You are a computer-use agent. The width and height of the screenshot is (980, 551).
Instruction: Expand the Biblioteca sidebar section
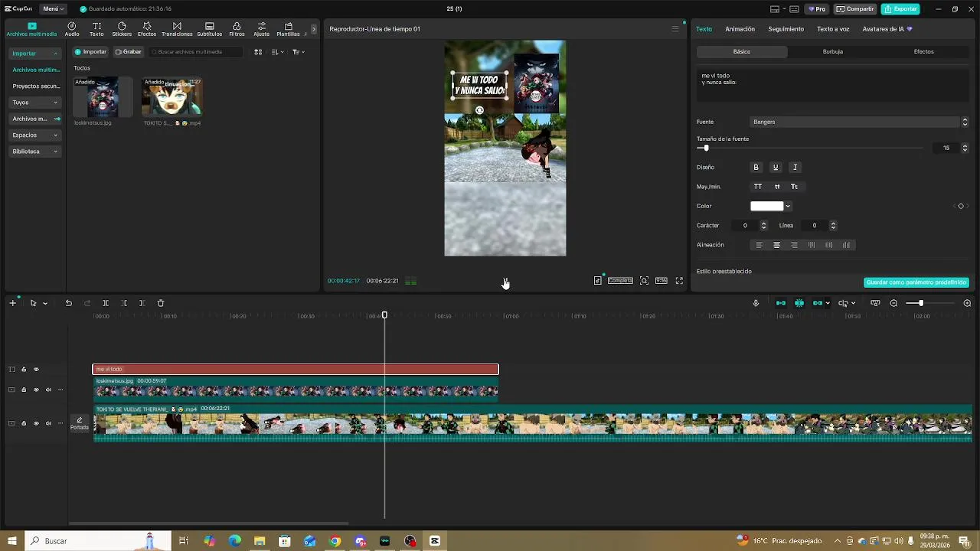click(35, 152)
